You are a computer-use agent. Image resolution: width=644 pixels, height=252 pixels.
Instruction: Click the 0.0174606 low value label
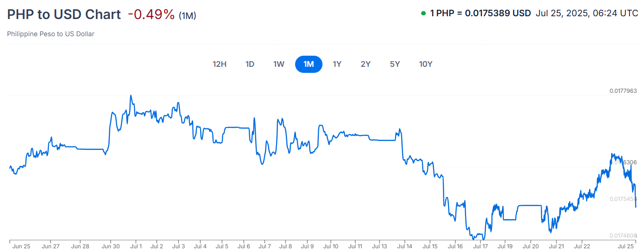[x=623, y=236]
